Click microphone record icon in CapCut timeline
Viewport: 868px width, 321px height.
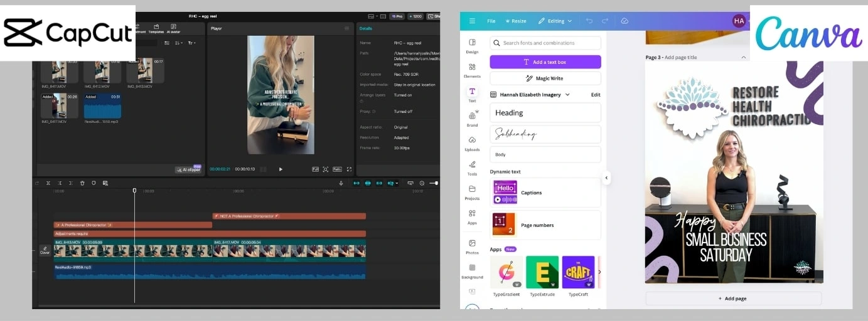[341, 183]
